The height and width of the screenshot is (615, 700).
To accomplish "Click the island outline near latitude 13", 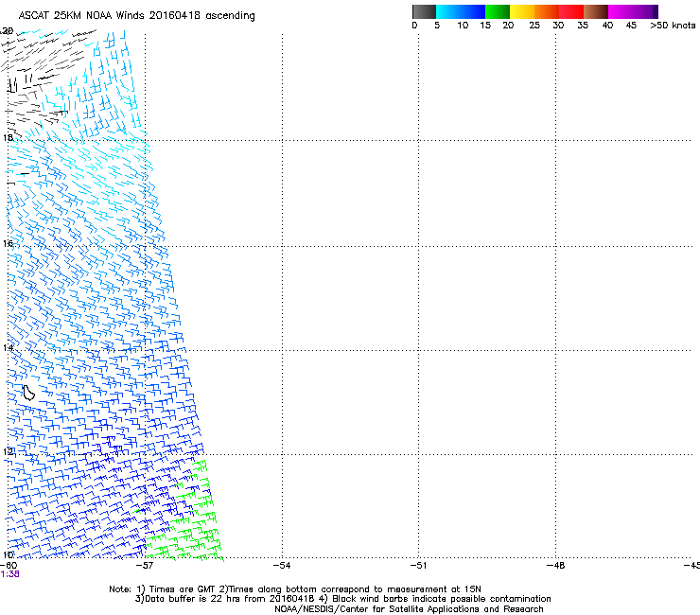I will click(28, 393).
